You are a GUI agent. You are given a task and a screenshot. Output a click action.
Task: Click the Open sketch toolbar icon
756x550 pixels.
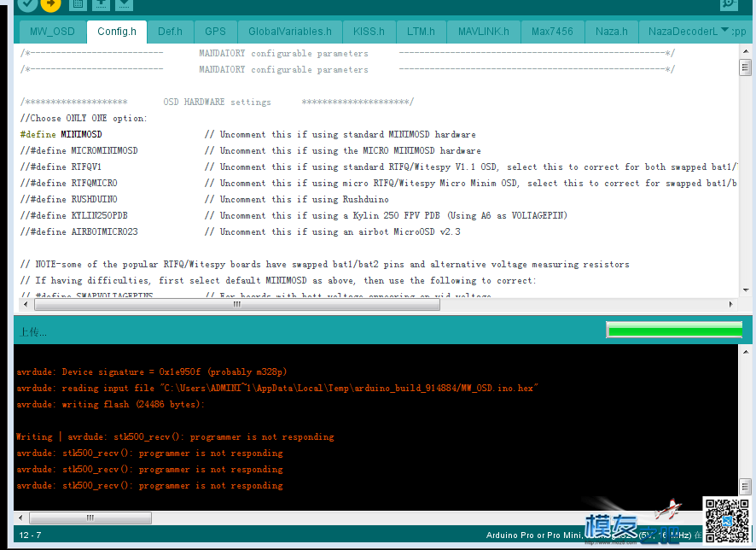pos(101,4)
